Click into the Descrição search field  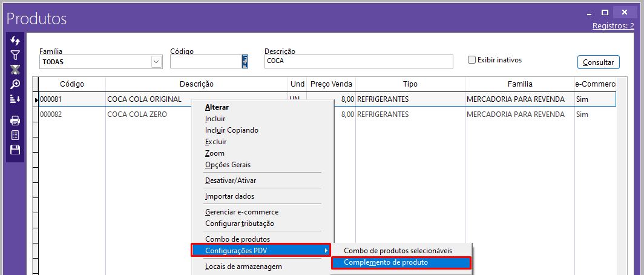coord(358,62)
